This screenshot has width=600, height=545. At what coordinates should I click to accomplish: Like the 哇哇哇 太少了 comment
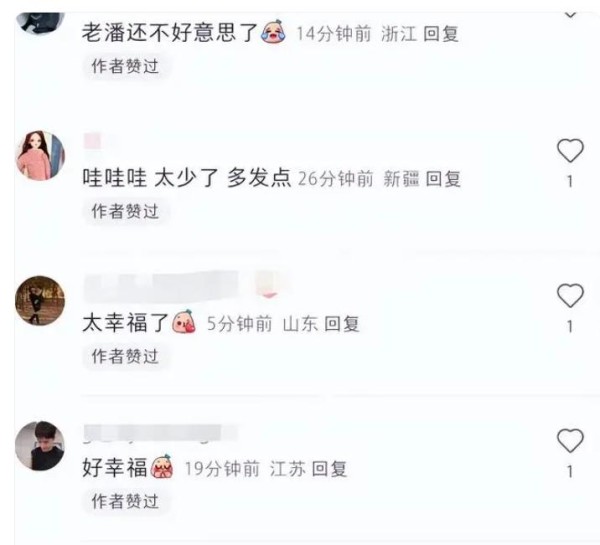point(570,150)
